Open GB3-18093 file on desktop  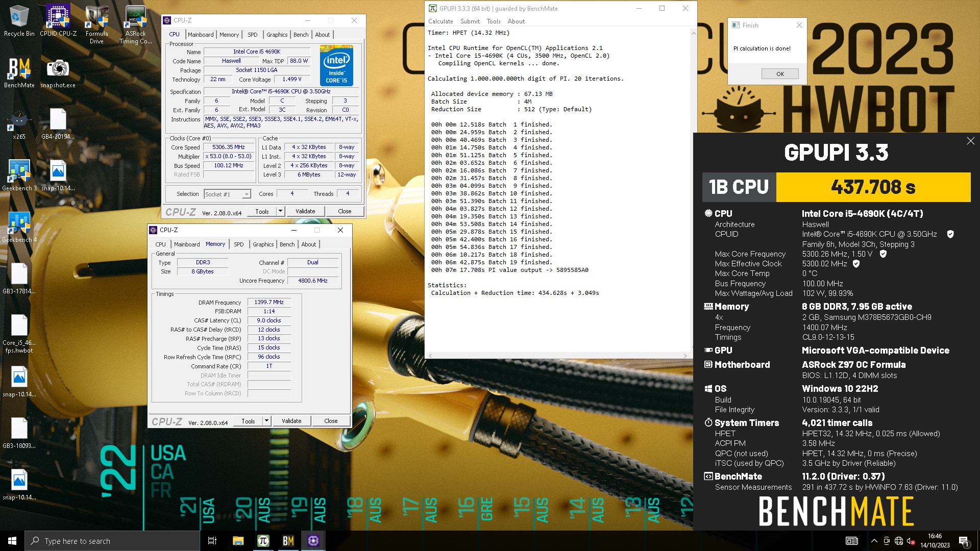19,434
